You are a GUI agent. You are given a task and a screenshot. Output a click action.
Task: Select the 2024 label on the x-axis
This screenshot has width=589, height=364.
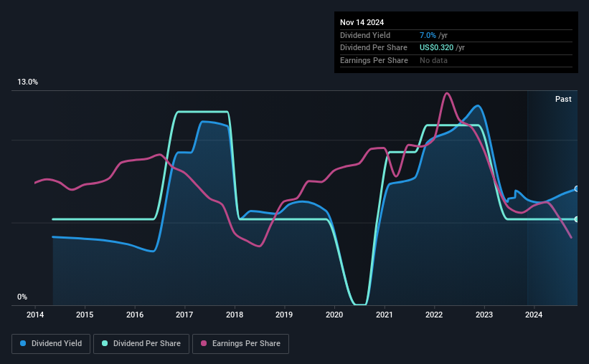pos(534,315)
